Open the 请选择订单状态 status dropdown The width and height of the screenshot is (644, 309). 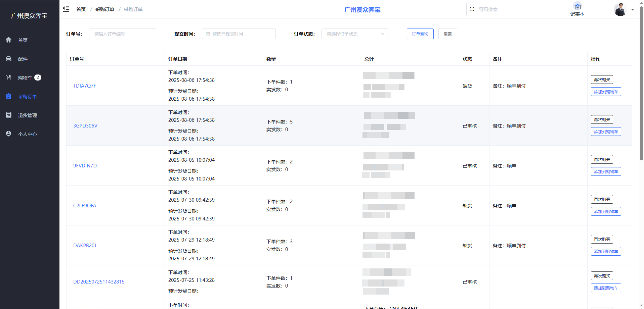[x=354, y=34]
